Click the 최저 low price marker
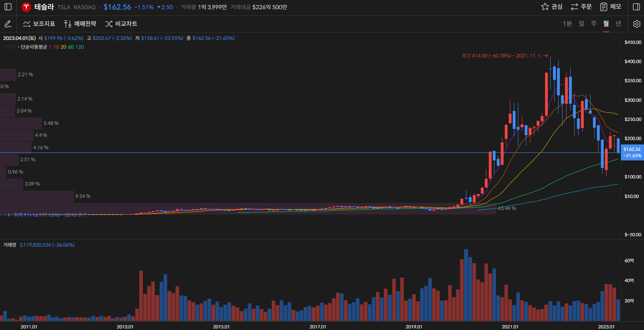The image size is (644, 330). 47,215
